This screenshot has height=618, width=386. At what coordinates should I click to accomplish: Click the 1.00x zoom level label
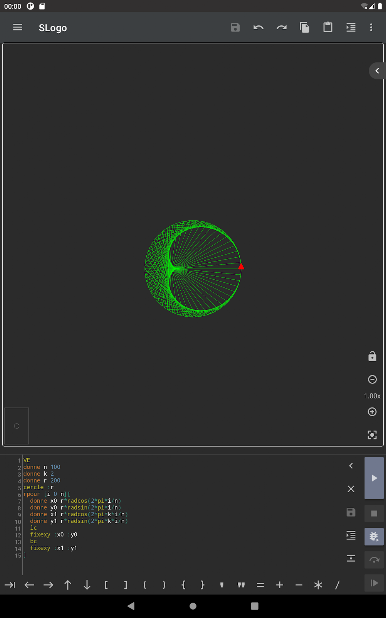(372, 396)
